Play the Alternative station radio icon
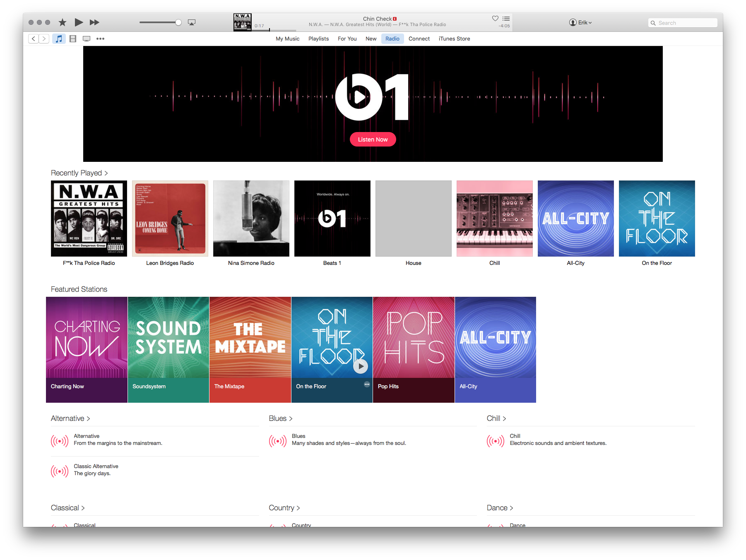This screenshot has height=560, width=746. 60,441
